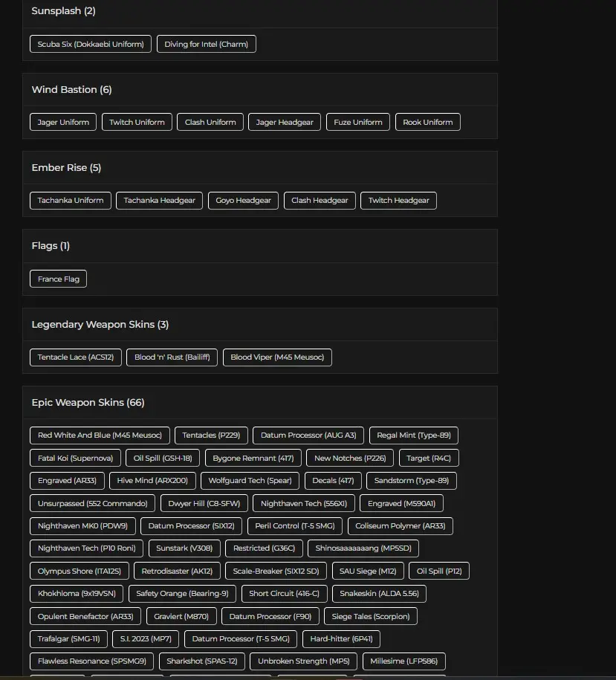
Task: Select the Twitch Uniform tag
Action: (137, 123)
